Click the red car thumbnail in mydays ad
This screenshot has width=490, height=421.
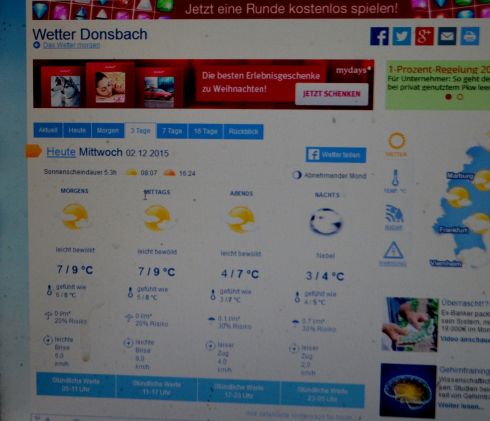pyautogui.click(x=159, y=91)
